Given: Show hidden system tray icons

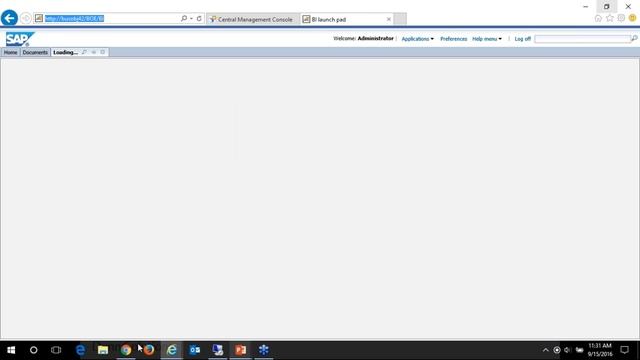Looking at the screenshot, I should (x=545, y=350).
